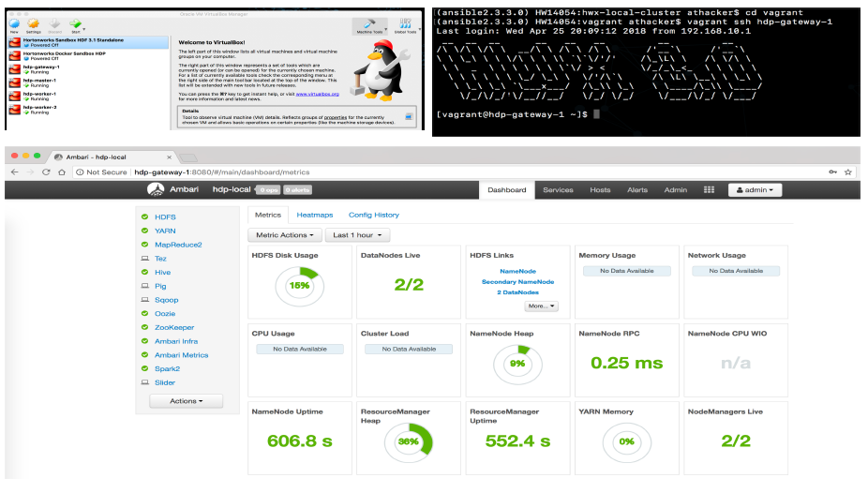Click the views grid icon in Ambari
Viewport: 868px width, 493px height.
709,189
